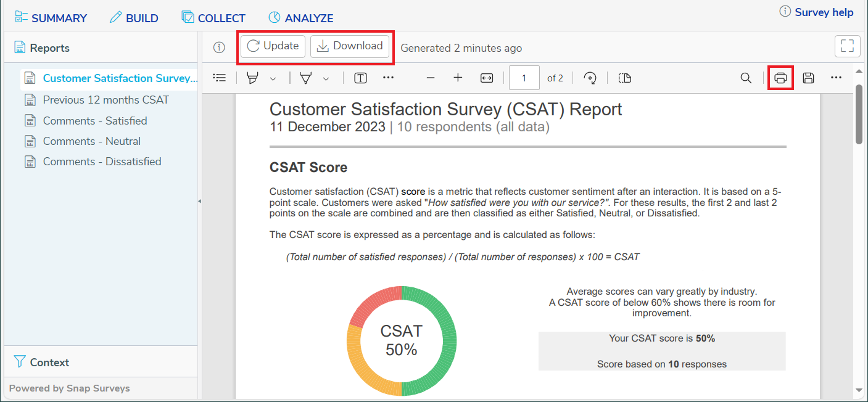Zoom in with the plus icon
The height and width of the screenshot is (402, 868).
point(458,78)
